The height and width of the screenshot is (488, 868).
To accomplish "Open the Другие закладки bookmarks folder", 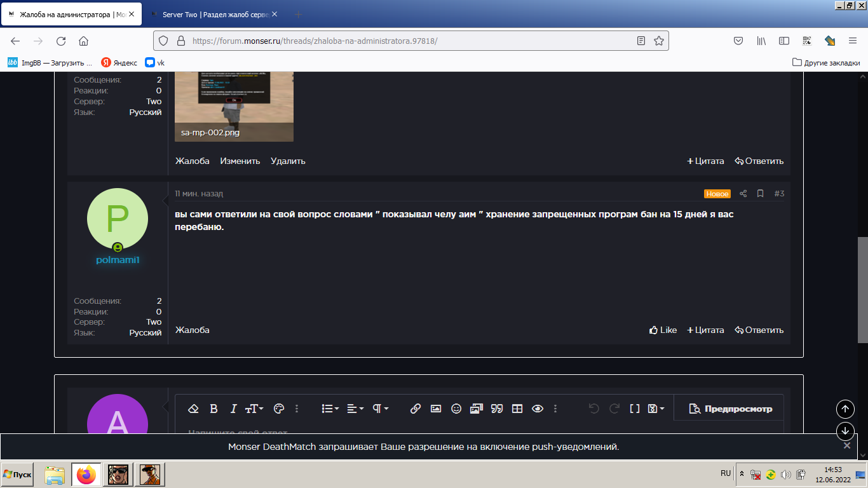I will [x=826, y=62].
